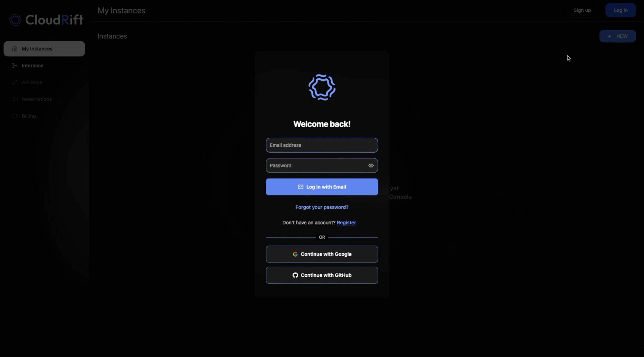Click the CloudRift emblem above Welcome back
Screen dimensions: 644x357
(322, 87)
